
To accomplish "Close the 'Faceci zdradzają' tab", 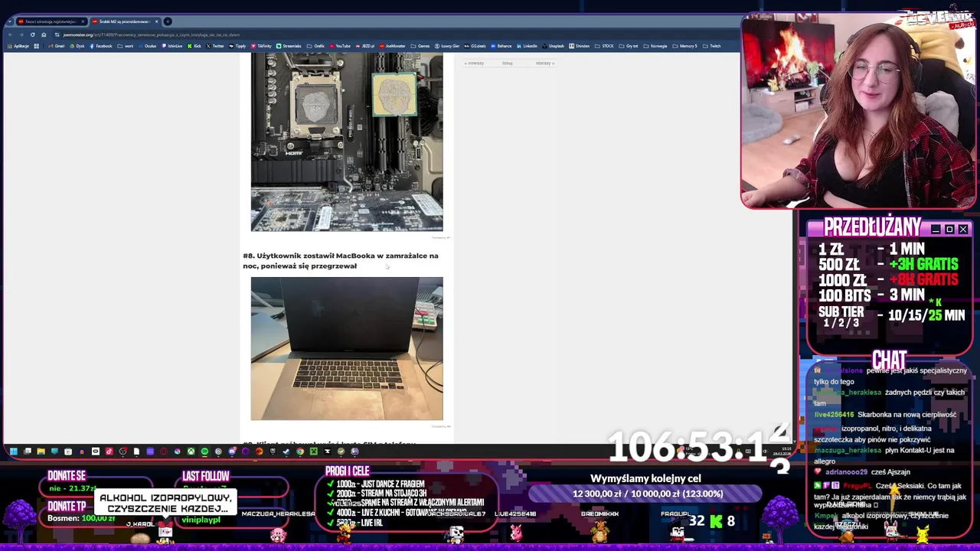I will tap(83, 21).
